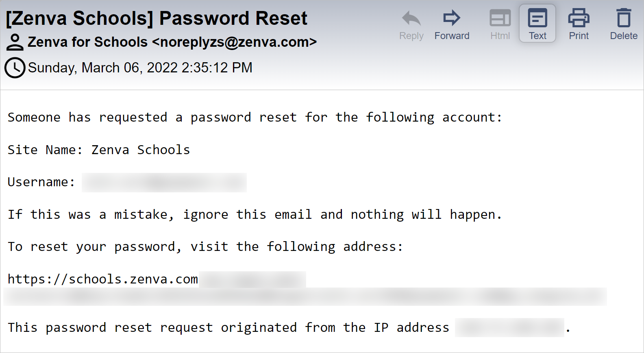Select the Text view button
This screenshot has width=644, height=353.
tap(537, 24)
